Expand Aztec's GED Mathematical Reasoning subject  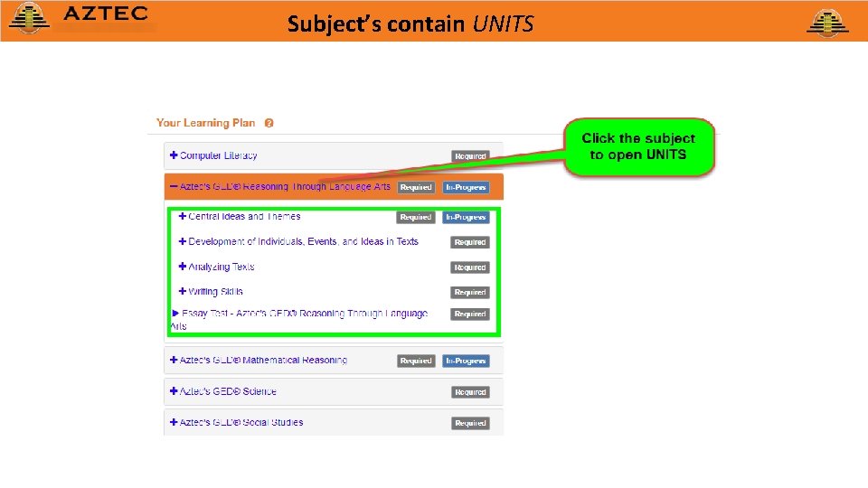click(x=174, y=361)
